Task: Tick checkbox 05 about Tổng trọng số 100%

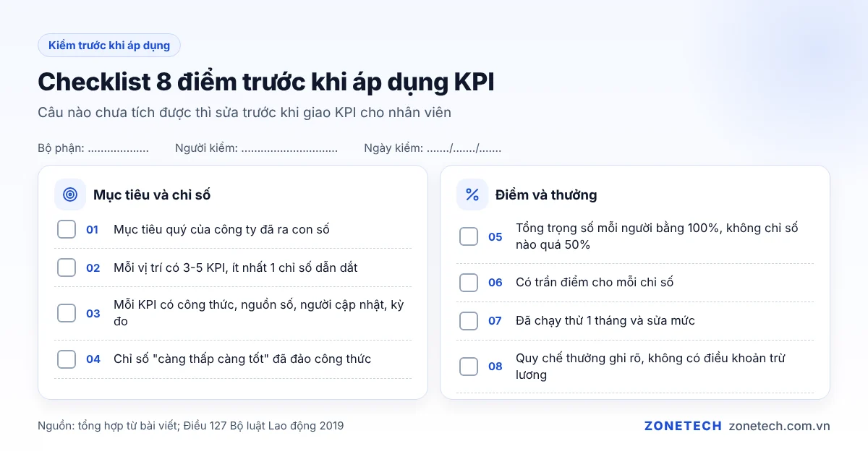Action: coord(469,236)
